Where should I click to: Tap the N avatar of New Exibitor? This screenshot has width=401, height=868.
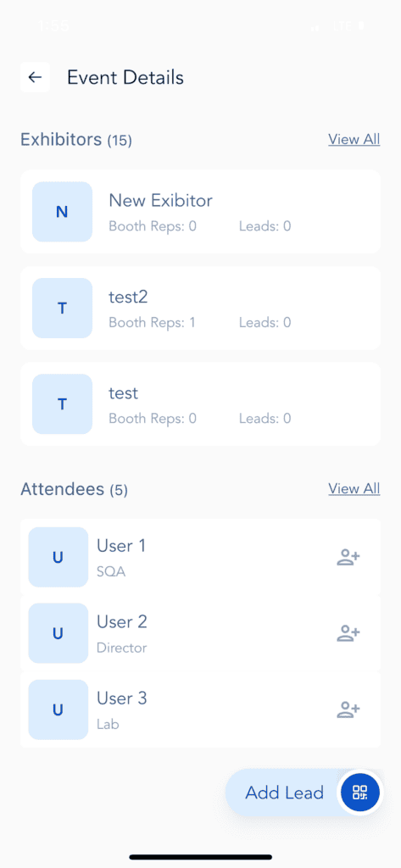[x=62, y=211]
